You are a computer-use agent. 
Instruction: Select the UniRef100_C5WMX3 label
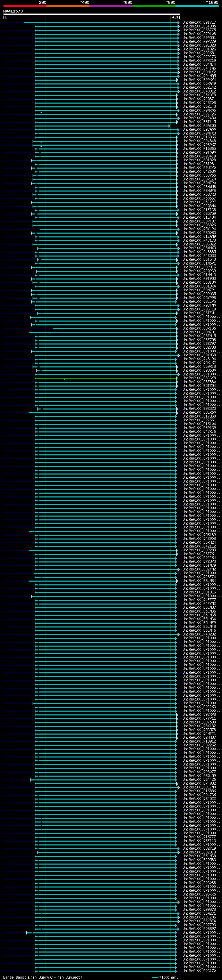[x=199, y=248]
